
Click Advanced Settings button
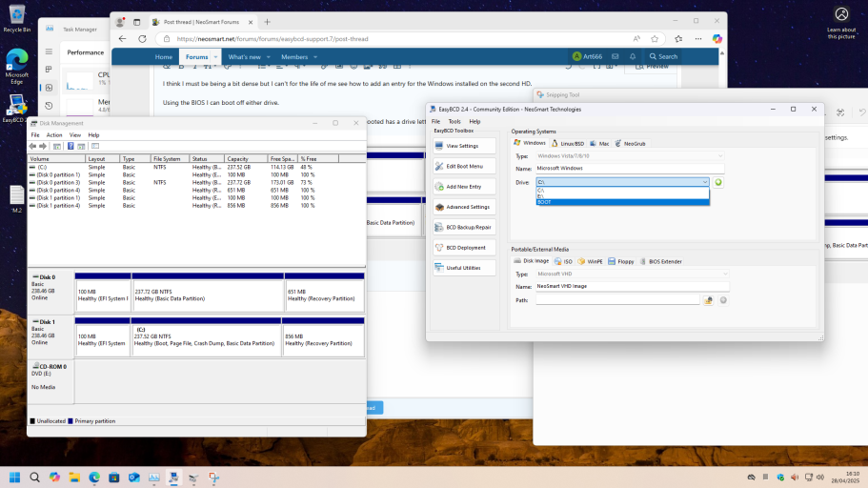tap(464, 207)
